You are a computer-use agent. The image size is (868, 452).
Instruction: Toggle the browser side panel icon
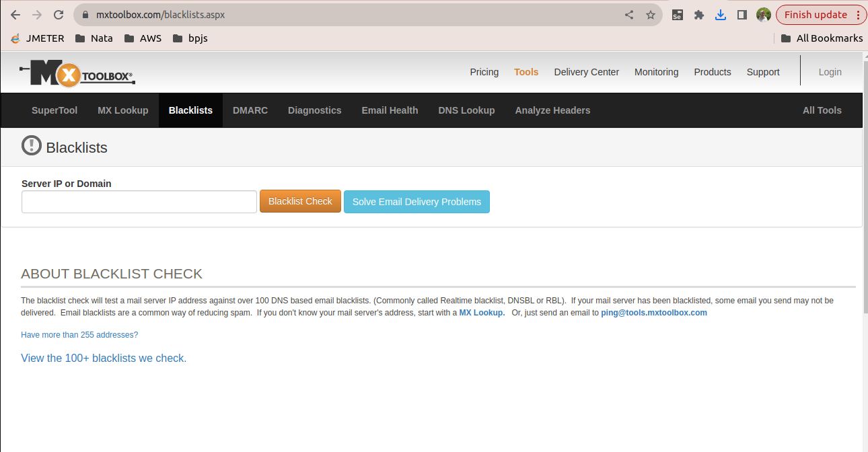742,15
